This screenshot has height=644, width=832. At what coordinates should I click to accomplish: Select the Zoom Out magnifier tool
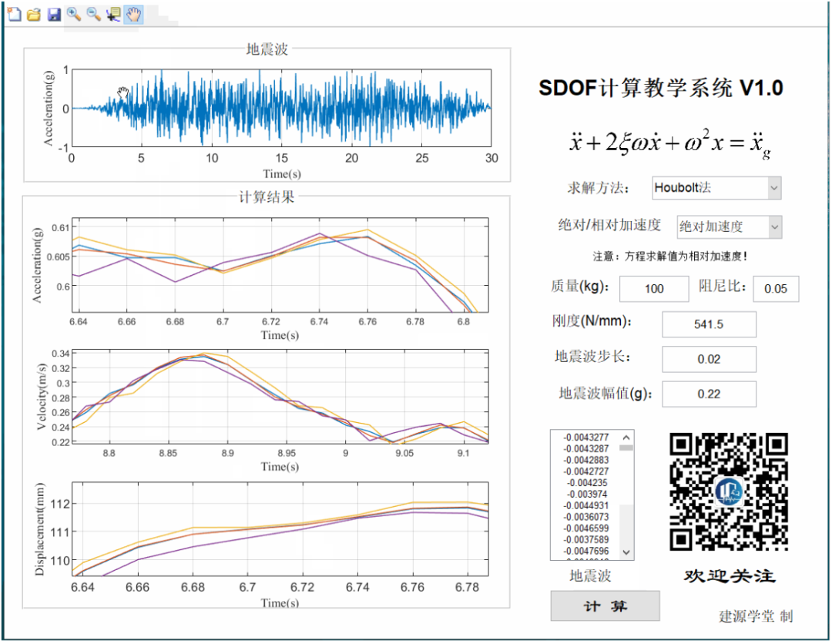click(x=93, y=15)
